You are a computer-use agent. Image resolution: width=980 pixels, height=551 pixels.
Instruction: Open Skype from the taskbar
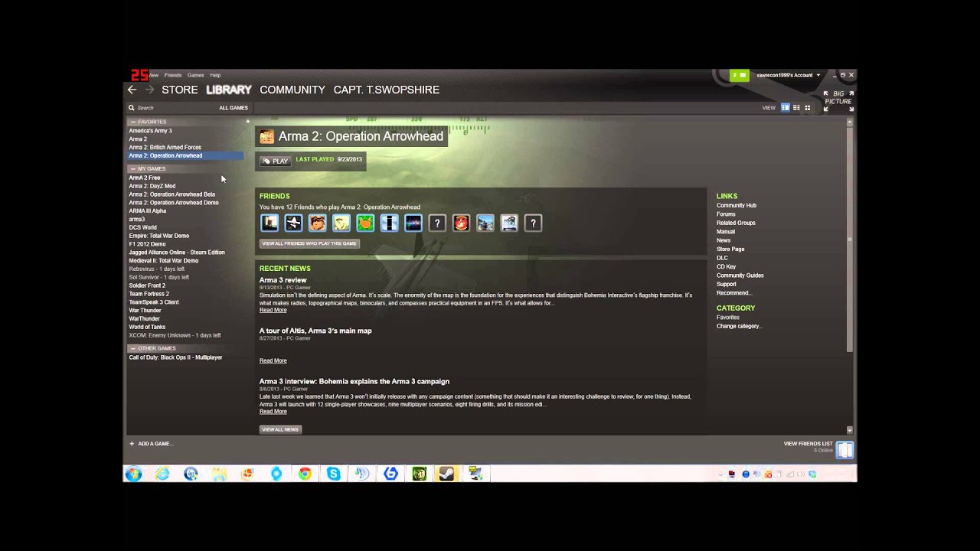click(x=333, y=474)
